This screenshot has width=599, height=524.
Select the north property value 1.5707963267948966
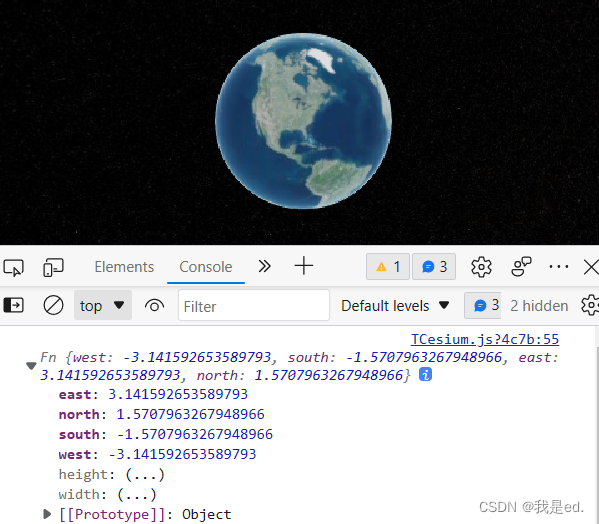(190, 414)
